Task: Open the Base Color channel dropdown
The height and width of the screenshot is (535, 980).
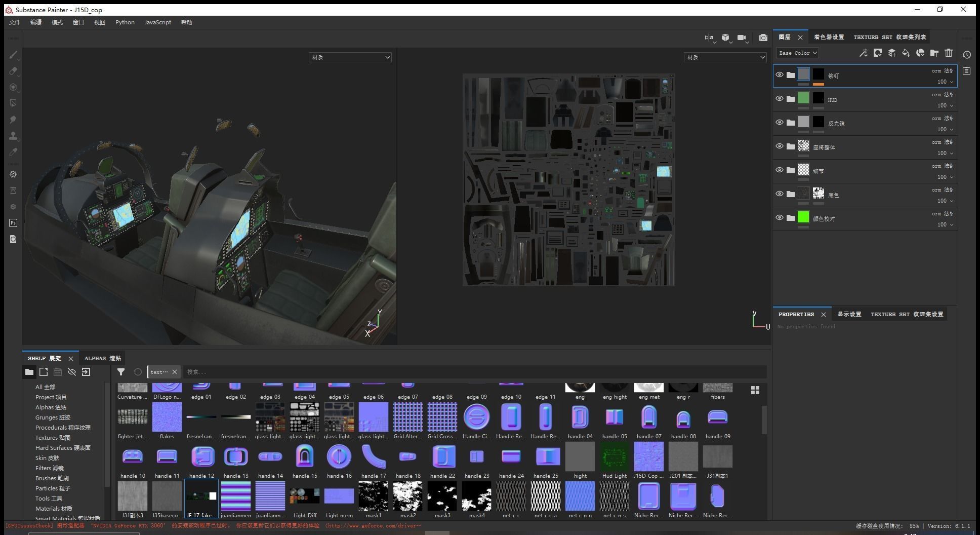Action: click(798, 53)
